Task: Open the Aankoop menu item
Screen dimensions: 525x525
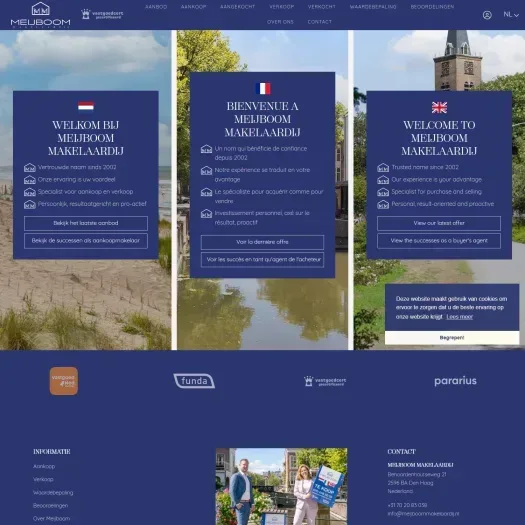Action: tap(194, 7)
